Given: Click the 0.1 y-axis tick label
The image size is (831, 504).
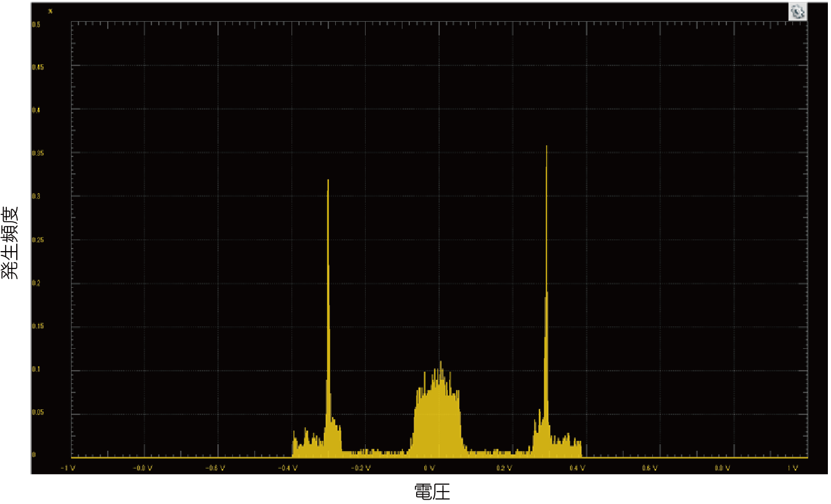Looking at the screenshot, I should click(x=36, y=369).
